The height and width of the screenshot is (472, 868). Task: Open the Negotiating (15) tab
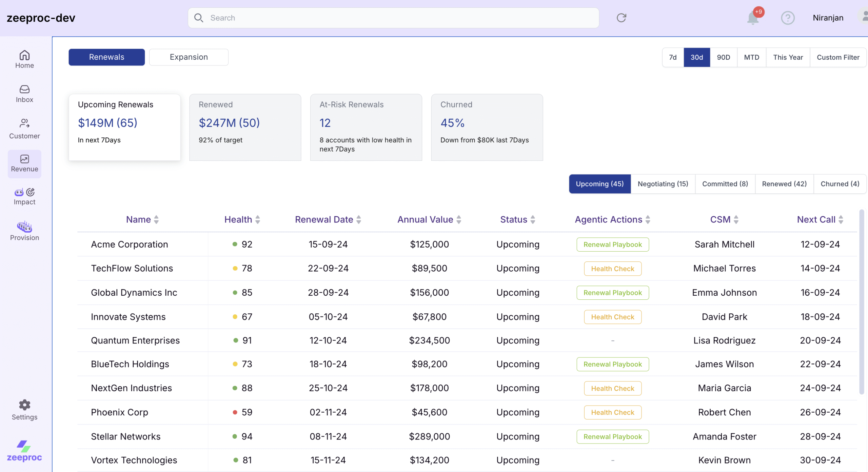663,184
